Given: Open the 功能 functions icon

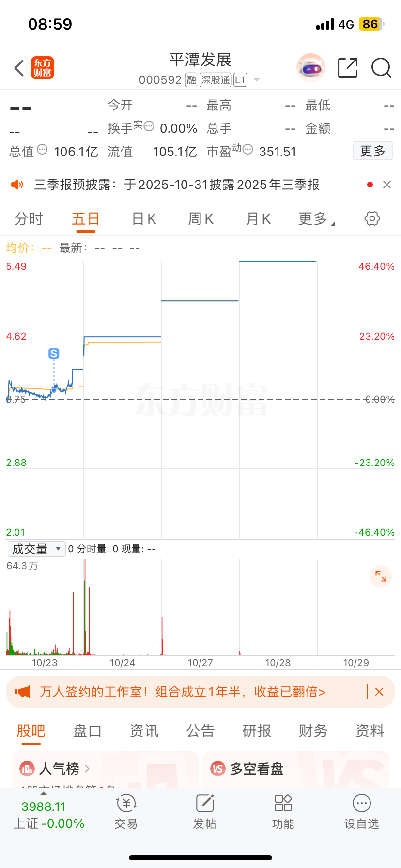Looking at the screenshot, I should (x=283, y=812).
